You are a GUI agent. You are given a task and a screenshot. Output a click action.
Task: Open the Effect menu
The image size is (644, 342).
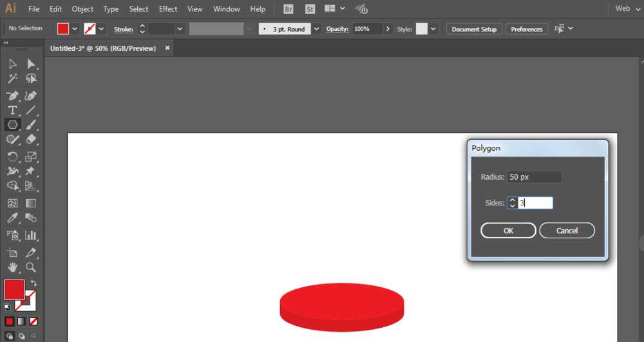(x=168, y=9)
